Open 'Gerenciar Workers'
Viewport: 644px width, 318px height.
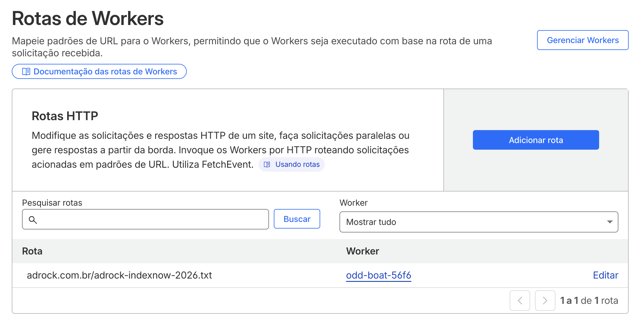[x=582, y=40]
